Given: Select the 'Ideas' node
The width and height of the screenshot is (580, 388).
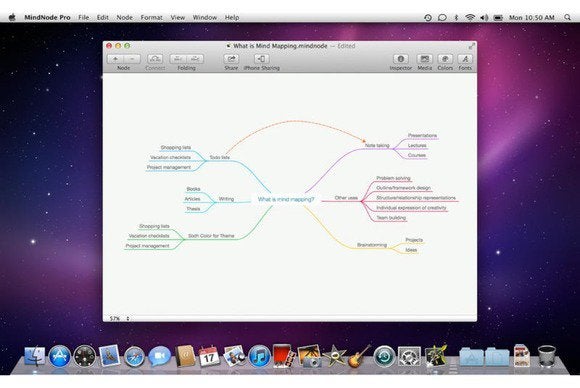Looking at the screenshot, I should pyautogui.click(x=411, y=250).
